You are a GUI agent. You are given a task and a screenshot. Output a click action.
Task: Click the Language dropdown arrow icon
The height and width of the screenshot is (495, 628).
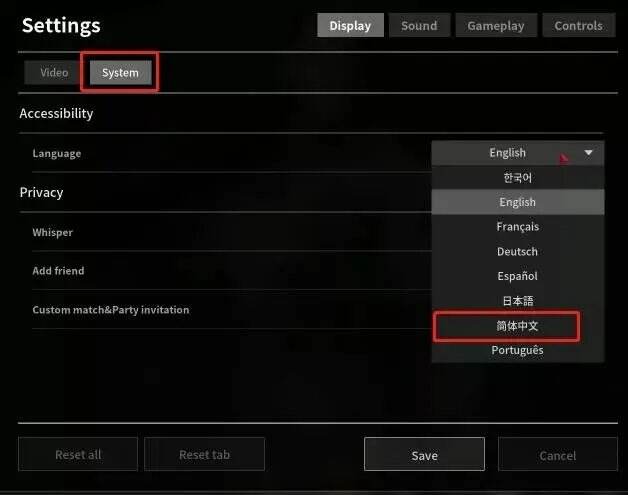click(x=588, y=153)
